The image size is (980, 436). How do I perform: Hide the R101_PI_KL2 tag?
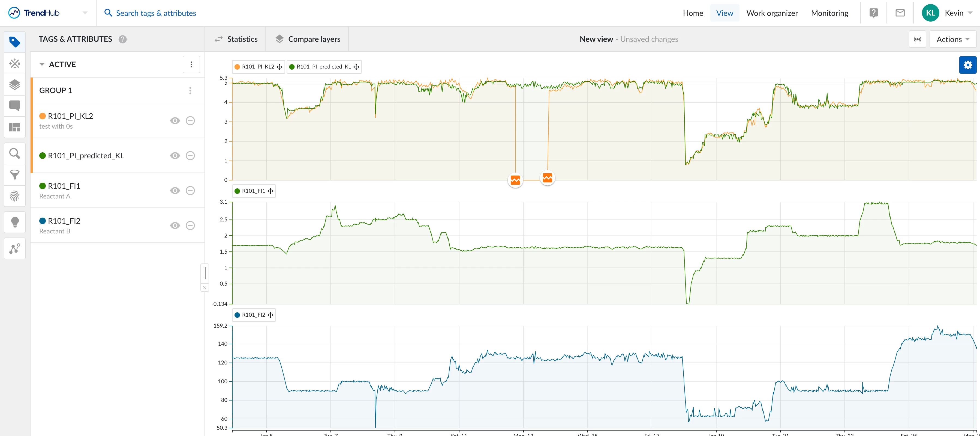(x=175, y=120)
